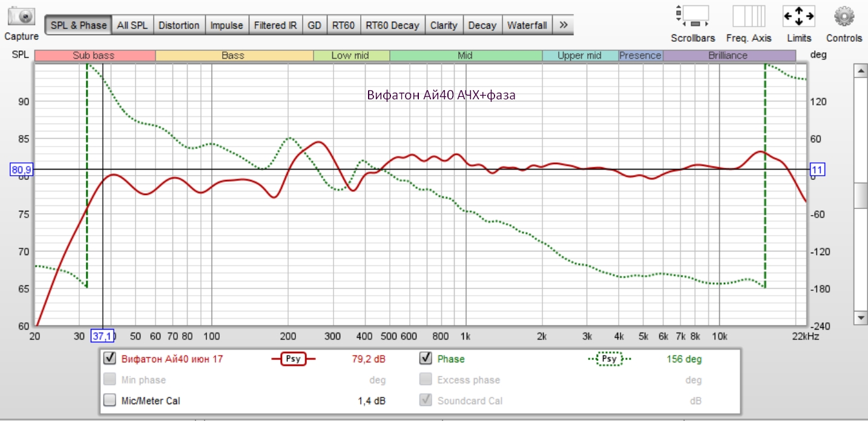Click the Freq. Axis icon
This screenshot has height=421, width=868.
tap(749, 16)
